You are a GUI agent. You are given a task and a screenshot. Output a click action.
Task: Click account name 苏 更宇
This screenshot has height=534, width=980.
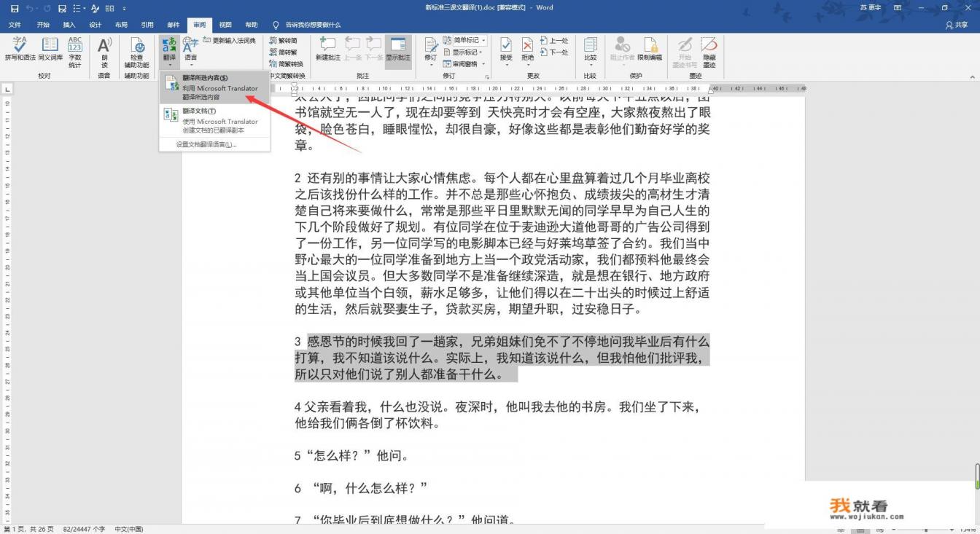[871, 7]
